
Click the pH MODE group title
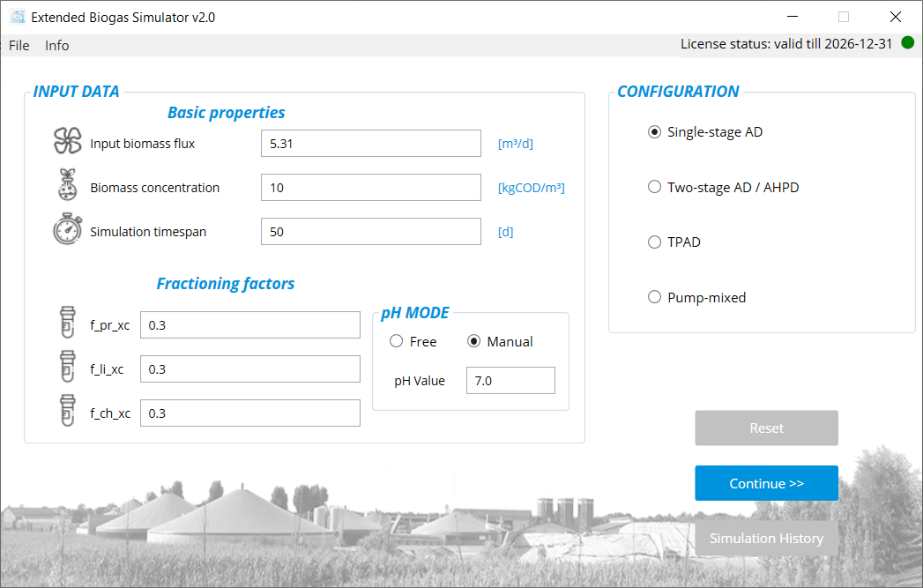tap(415, 313)
